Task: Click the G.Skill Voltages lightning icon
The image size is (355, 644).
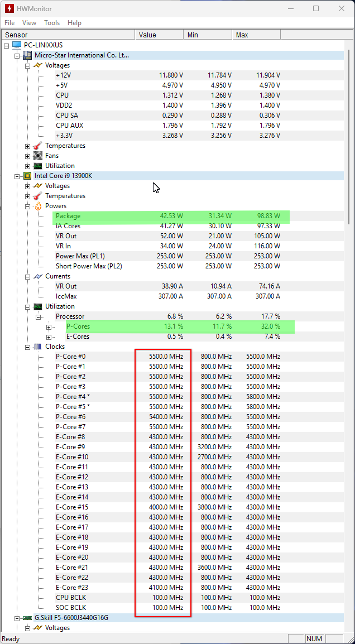Action: point(38,628)
